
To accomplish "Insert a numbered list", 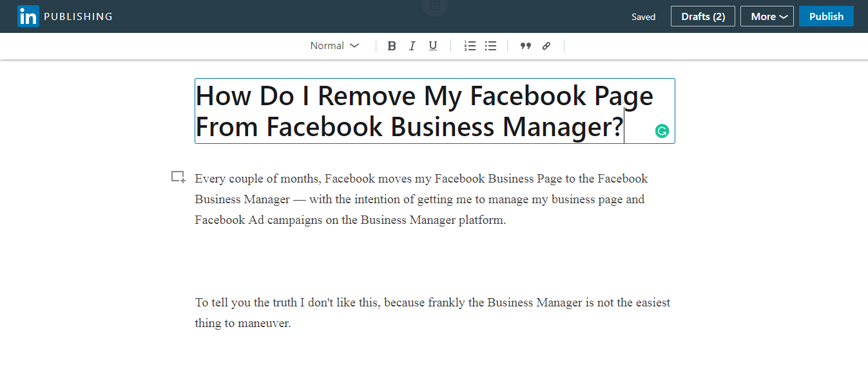I will pyautogui.click(x=470, y=46).
